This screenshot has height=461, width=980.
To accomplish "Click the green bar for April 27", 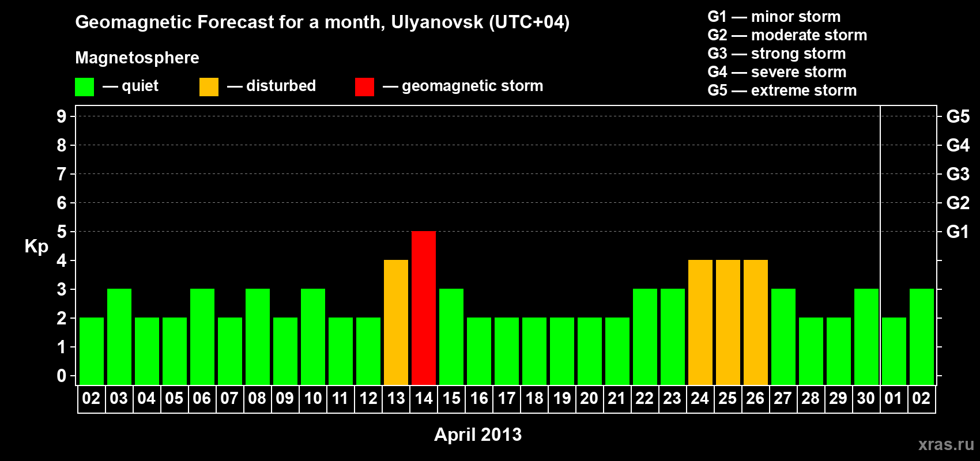I will (783, 337).
